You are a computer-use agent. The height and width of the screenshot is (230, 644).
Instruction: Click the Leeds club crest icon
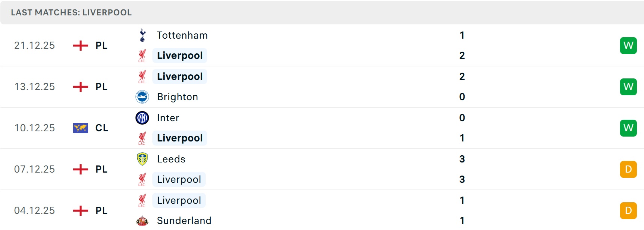(142, 159)
